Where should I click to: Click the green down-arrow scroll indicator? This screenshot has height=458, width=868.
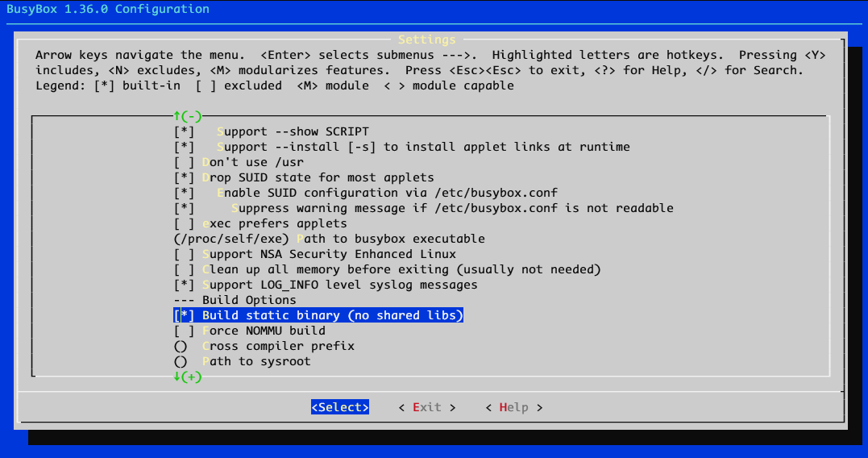188,377
